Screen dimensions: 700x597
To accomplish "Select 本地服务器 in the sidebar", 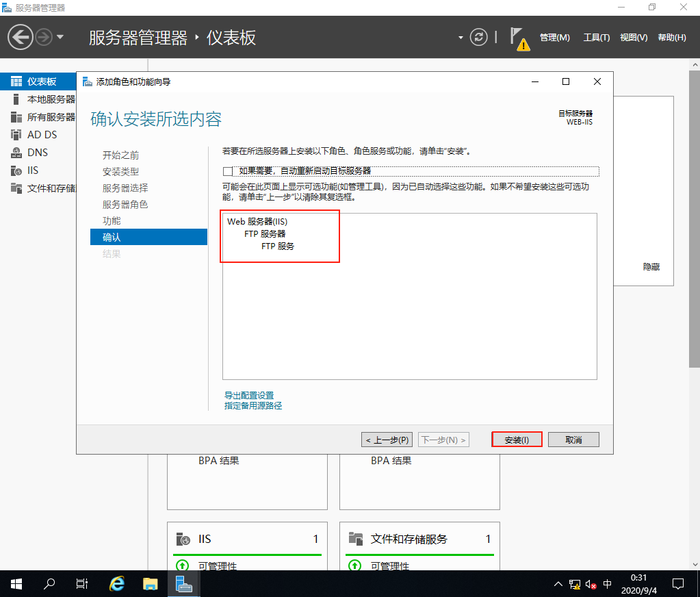I will (38, 99).
